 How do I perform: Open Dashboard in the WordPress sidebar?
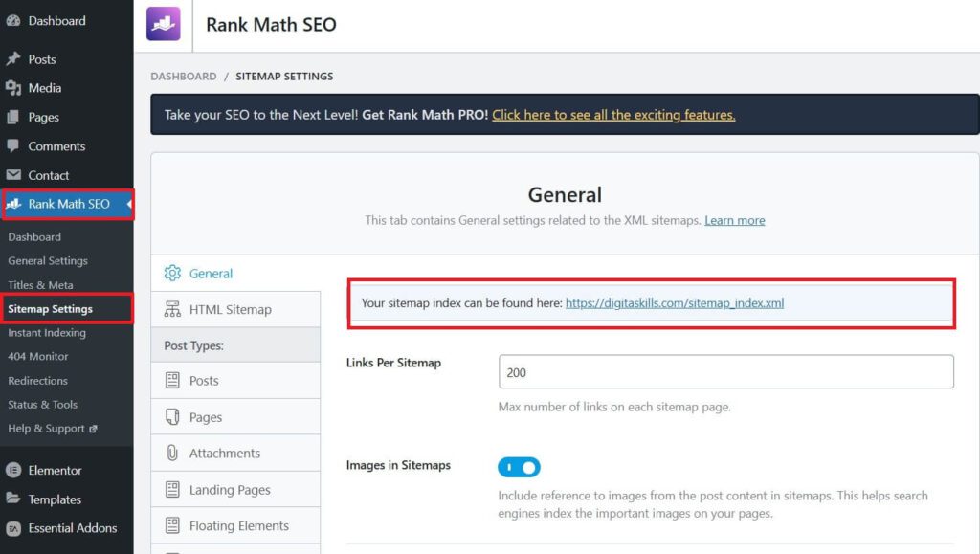tap(56, 21)
